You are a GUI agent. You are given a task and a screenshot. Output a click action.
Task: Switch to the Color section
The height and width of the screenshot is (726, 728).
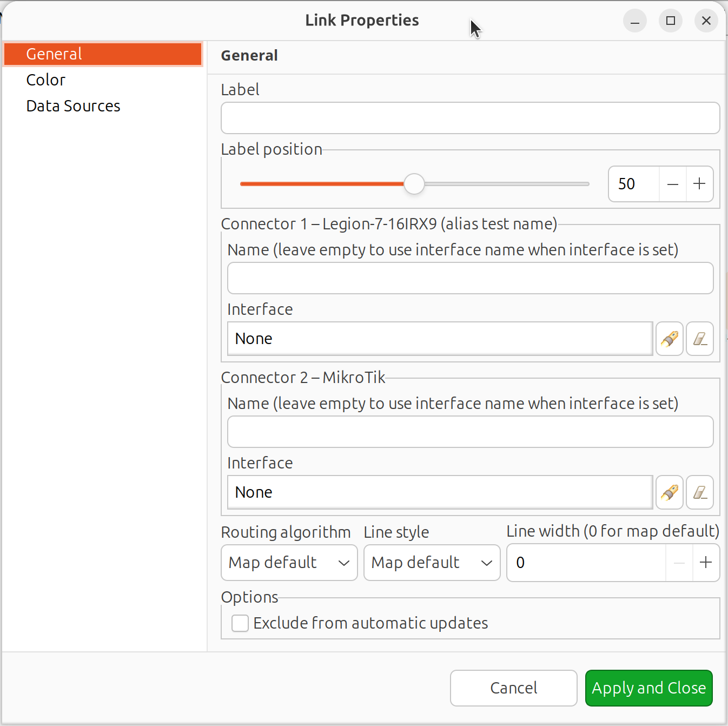46,80
